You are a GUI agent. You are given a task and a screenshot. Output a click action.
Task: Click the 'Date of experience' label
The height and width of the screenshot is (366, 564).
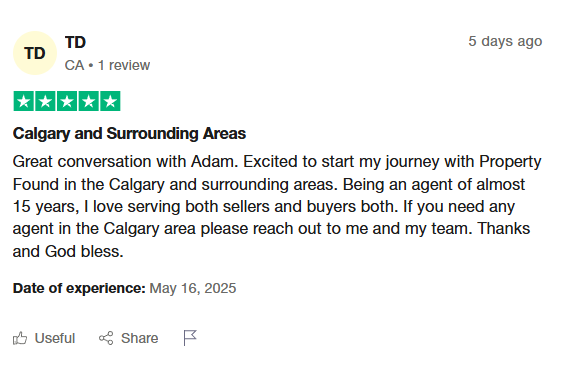[79, 288]
